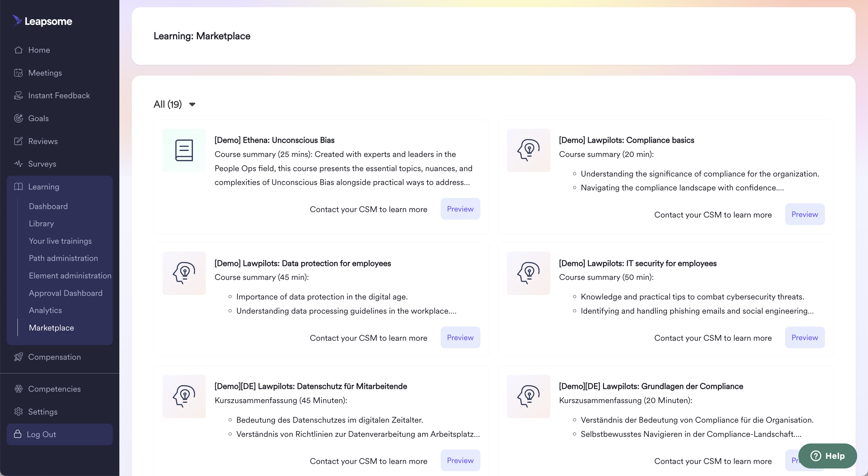
Task: Click the Home house icon
Action: pyautogui.click(x=18, y=50)
